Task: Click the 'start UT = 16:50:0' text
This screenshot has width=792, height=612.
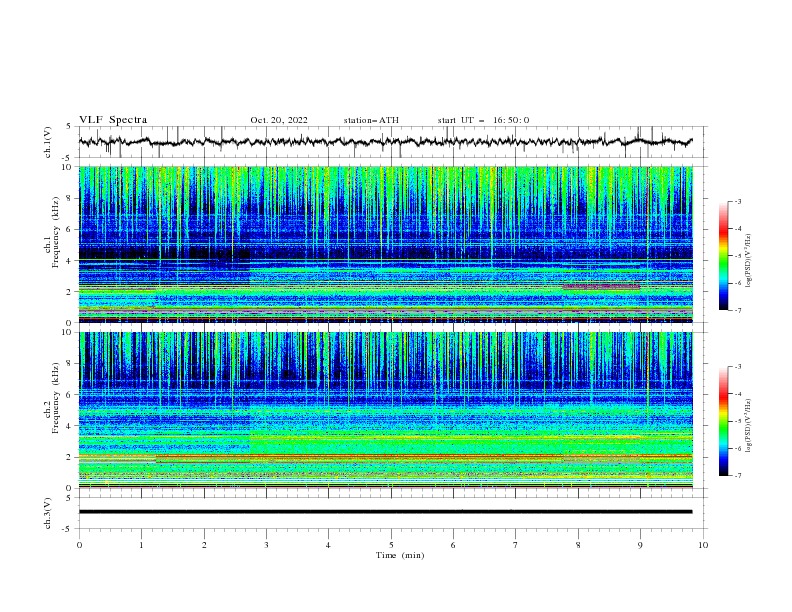Action: [483, 120]
